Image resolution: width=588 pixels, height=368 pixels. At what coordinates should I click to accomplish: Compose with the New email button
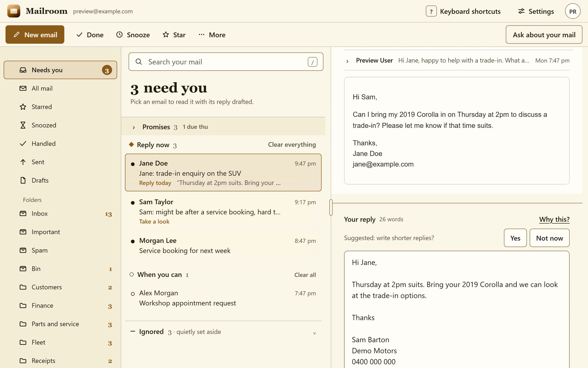coord(35,34)
